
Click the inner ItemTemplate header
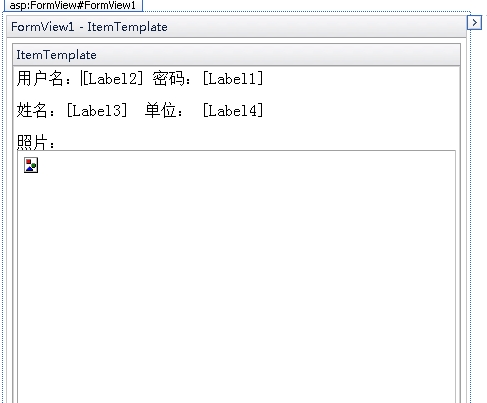pyautogui.click(x=236, y=55)
